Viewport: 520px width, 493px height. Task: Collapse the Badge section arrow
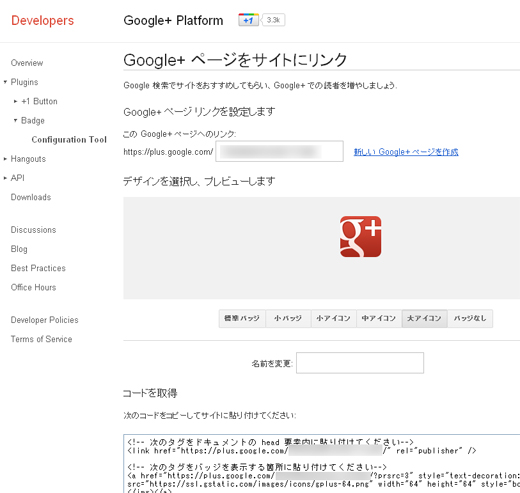coord(15,120)
